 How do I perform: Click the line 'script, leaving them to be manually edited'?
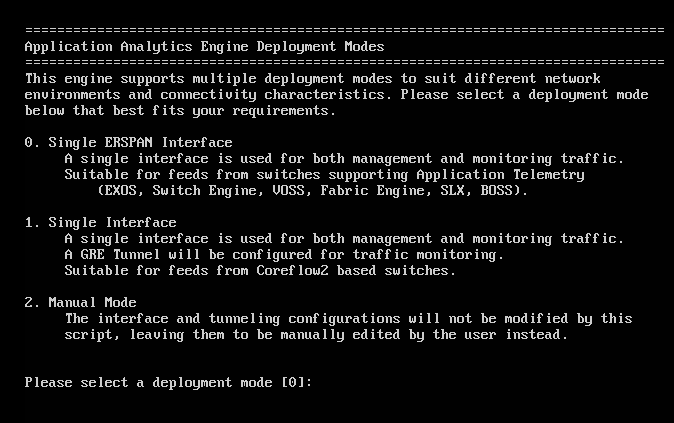(316, 334)
